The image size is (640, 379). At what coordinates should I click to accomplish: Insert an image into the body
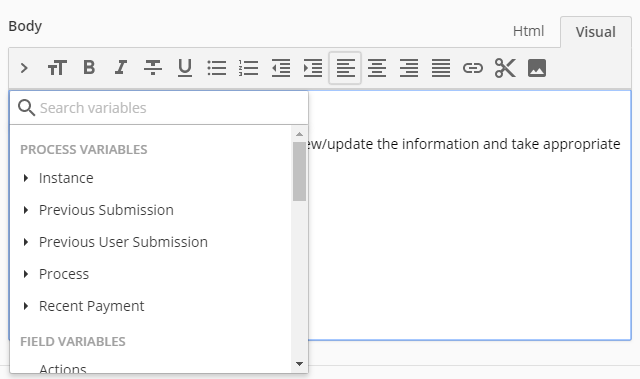click(x=537, y=68)
